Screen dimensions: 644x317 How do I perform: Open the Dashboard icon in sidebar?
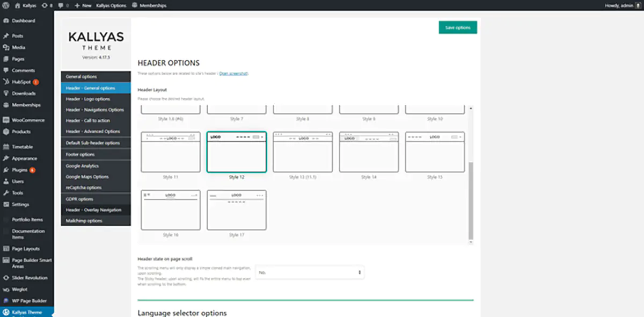click(5, 21)
